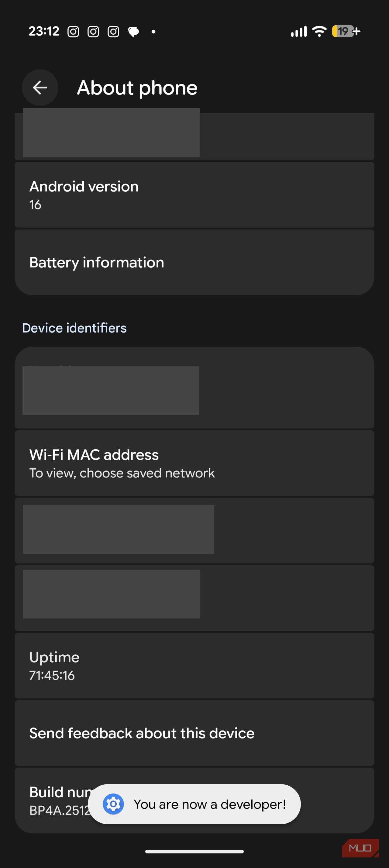Image resolution: width=389 pixels, height=868 pixels.
Task: Tap the cellular signal strength icon
Action: pos(299,31)
